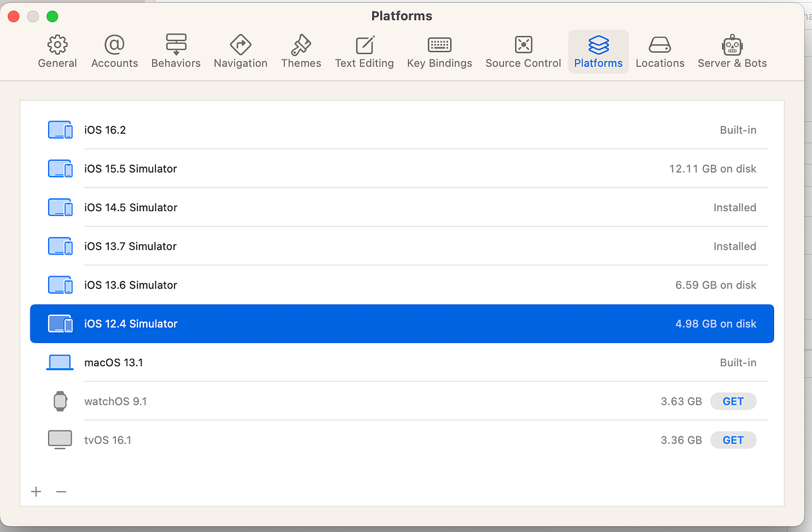Screen dimensions: 812x532
Task: Select the Accounts icon
Action: (x=114, y=51)
